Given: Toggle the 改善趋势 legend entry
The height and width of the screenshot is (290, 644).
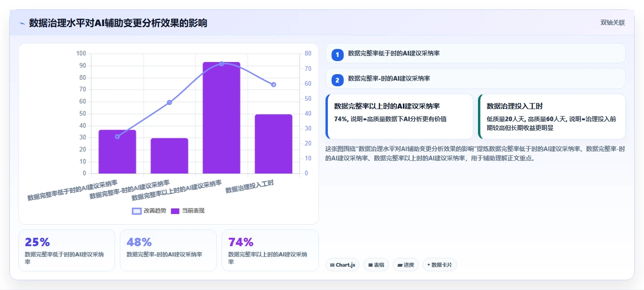Looking at the screenshot, I should coord(149,211).
